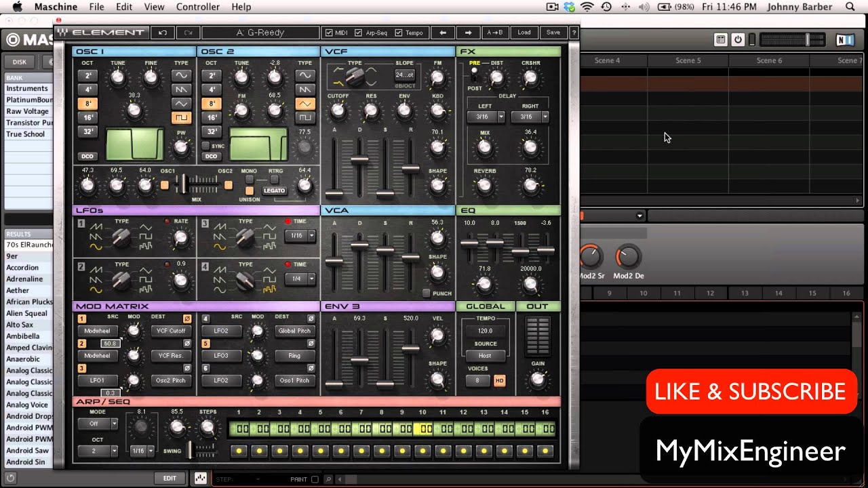Toggle the Arp-Seq checkbox

click(x=359, y=33)
